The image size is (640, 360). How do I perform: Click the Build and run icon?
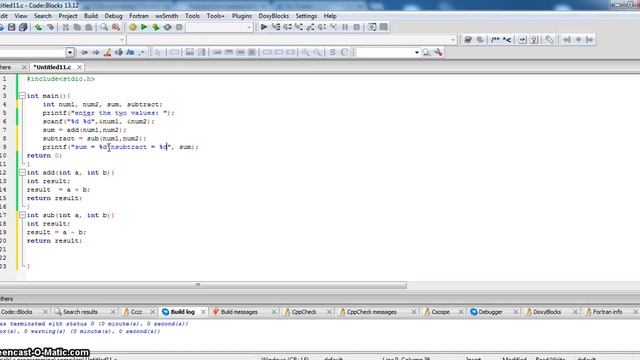[x=156, y=27]
